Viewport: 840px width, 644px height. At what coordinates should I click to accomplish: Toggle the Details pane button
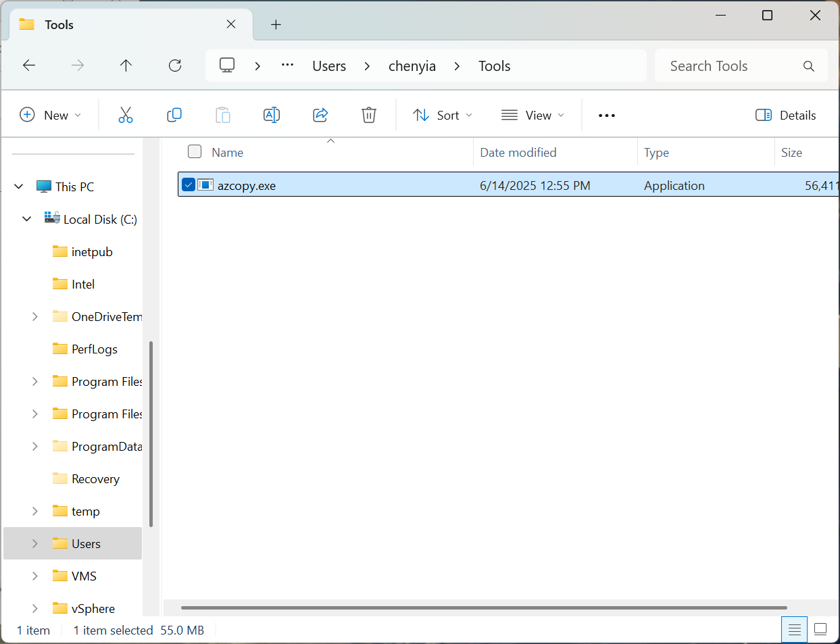point(786,116)
